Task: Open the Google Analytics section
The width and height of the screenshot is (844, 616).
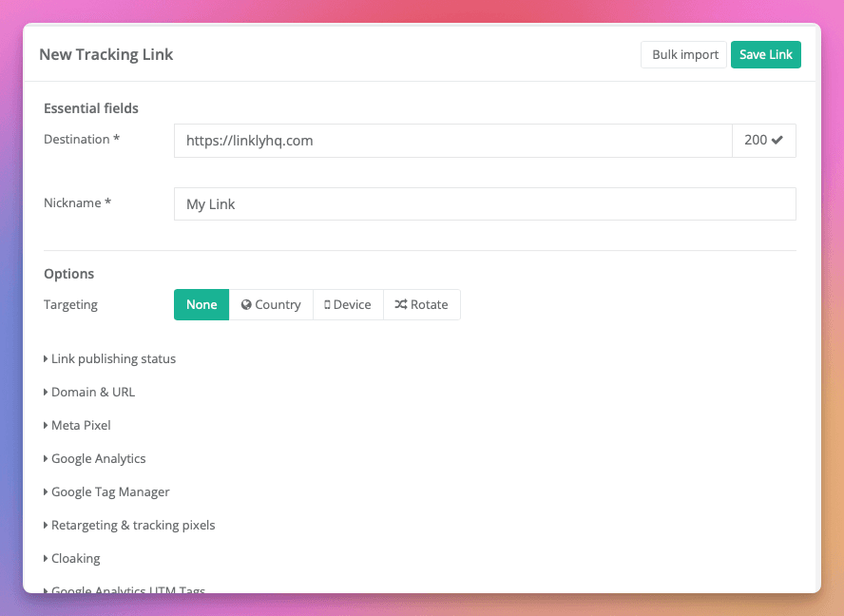Action: click(x=95, y=458)
